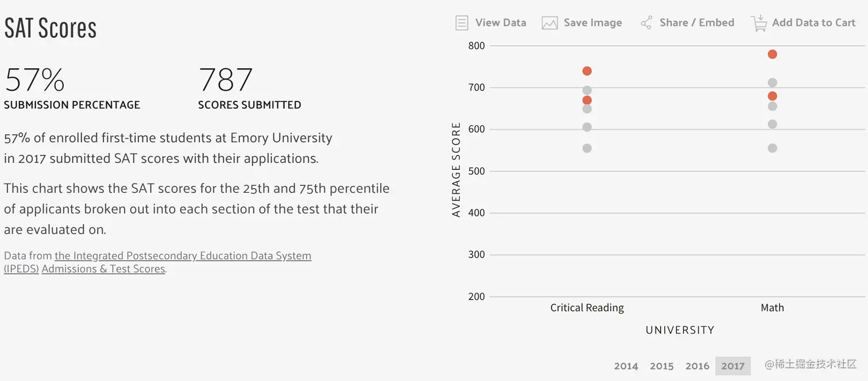Click the Add Data to Cart icon

(759, 23)
